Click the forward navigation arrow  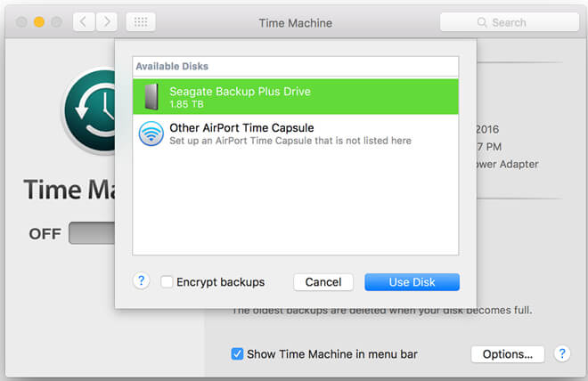[107, 22]
